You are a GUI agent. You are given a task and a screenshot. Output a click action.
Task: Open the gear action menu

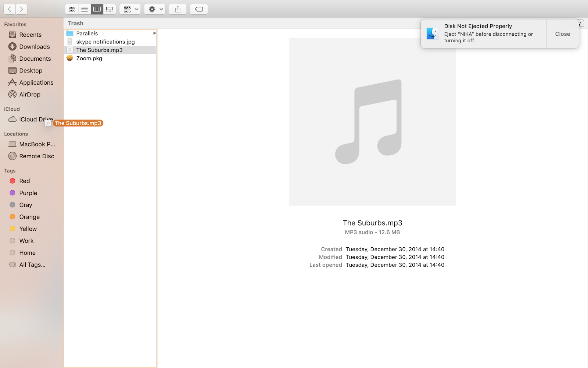(x=155, y=9)
